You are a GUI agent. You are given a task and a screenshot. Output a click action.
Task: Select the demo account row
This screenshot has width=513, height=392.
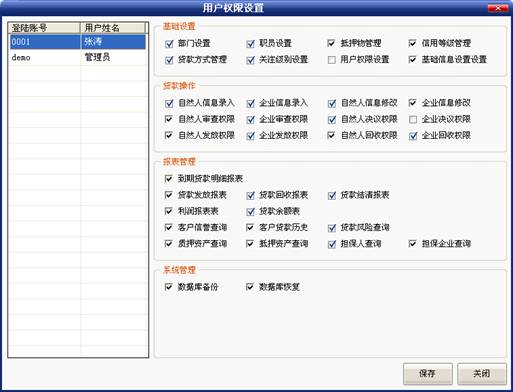(78, 57)
